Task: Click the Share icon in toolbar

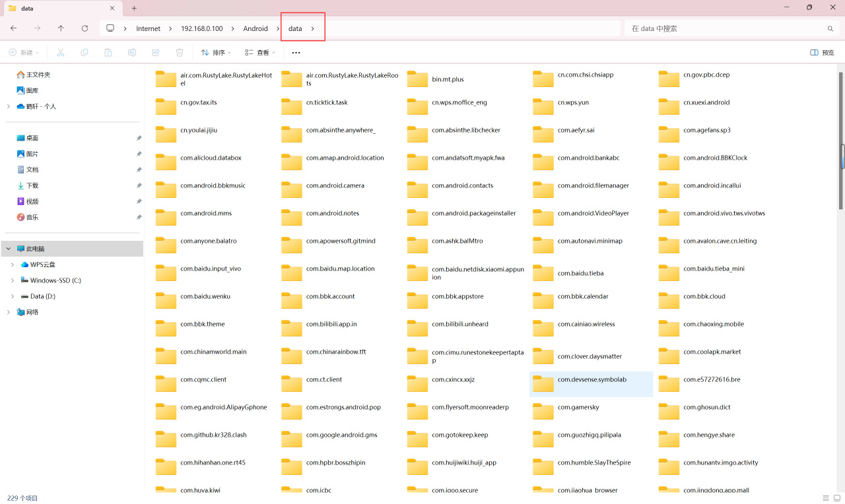Action: 156,52
